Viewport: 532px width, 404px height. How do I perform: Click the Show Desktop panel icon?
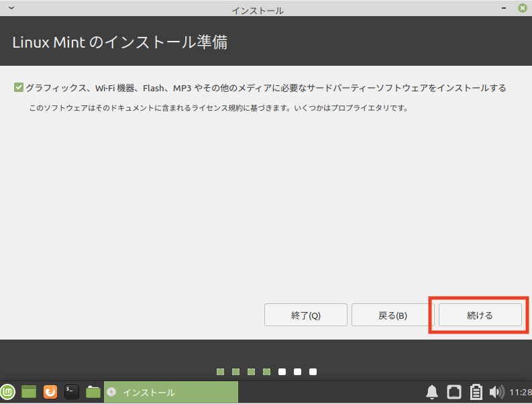(x=29, y=392)
